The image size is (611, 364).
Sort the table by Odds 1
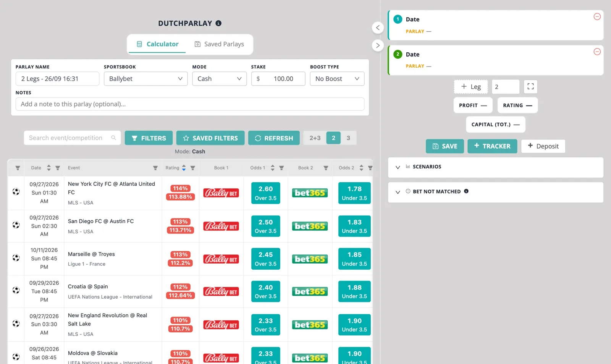[x=273, y=168]
